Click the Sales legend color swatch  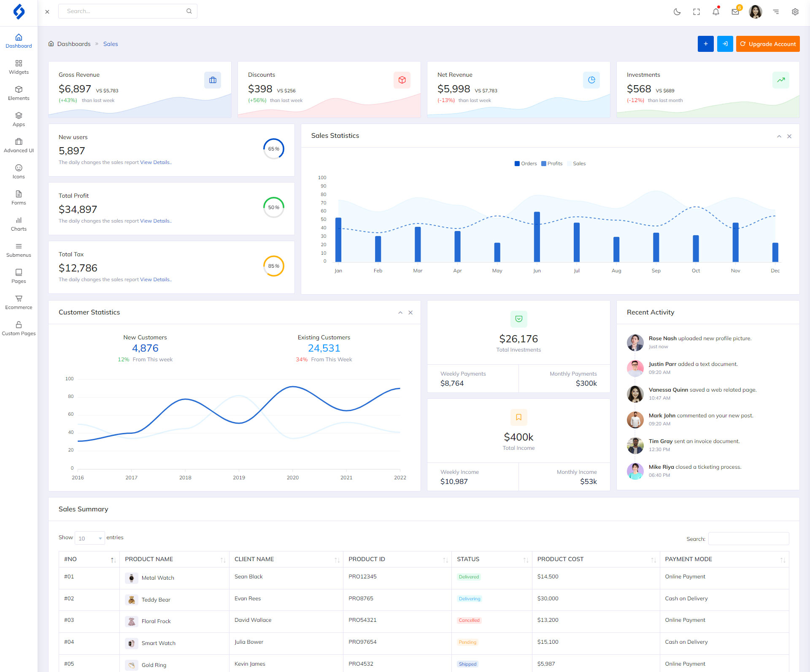tap(570, 164)
